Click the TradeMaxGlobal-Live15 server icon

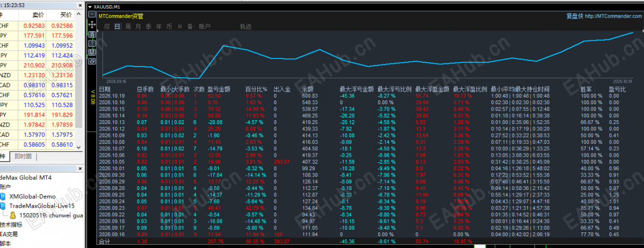[x=3, y=206]
